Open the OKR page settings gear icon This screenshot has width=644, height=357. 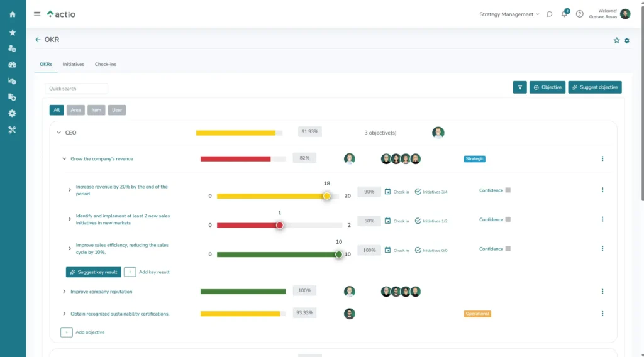(x=626, y=40)
